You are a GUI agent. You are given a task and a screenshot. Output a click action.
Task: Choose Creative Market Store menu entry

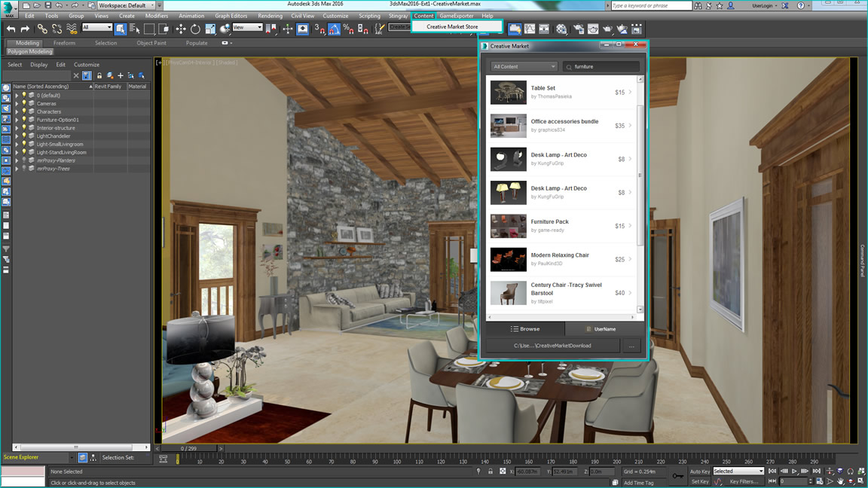point(452,26)
